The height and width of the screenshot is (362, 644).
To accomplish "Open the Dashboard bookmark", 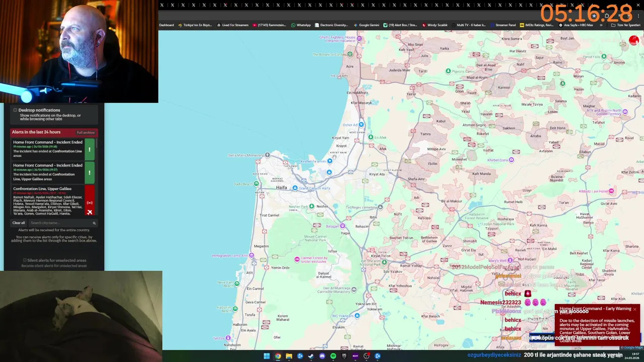I will (x=166, y=25).
